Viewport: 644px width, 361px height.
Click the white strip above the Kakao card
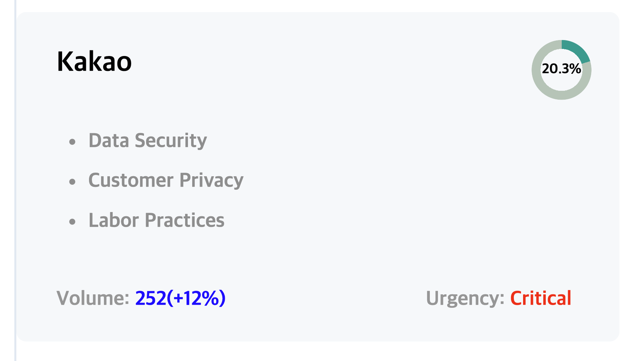[319, 5]
